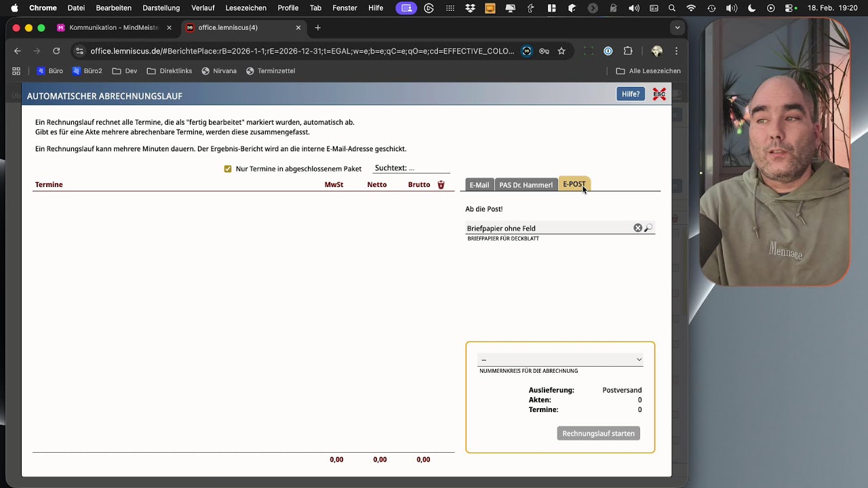Open the Büro2 bookmark

pyautogui.click(x=87, y=70)
